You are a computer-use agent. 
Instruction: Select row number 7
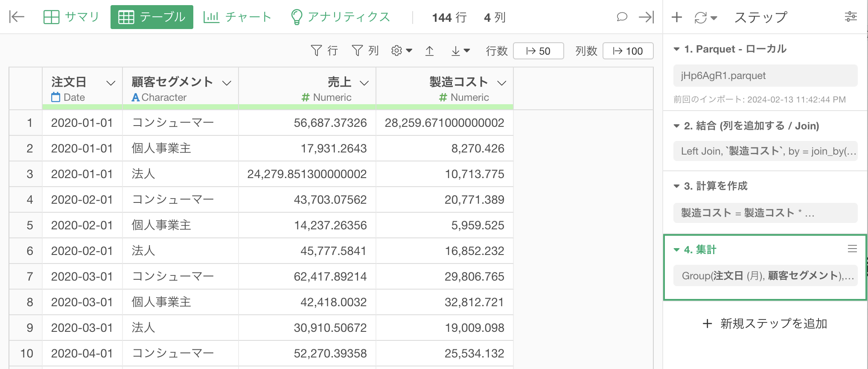pyautogui.click(x=26, y=277)
